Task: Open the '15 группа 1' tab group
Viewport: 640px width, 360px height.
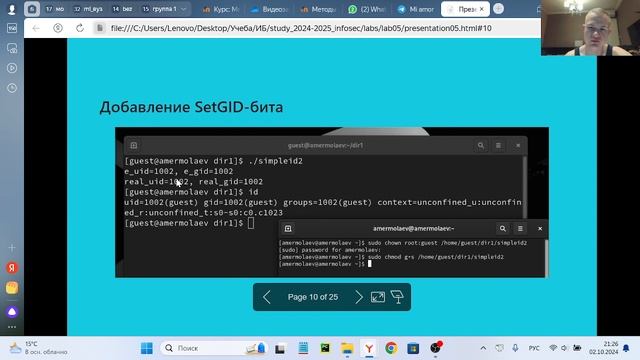Action: [x=160, y=9]
